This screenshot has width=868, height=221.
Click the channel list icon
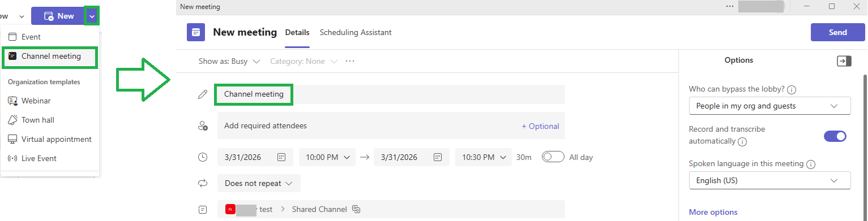(203, 209)
